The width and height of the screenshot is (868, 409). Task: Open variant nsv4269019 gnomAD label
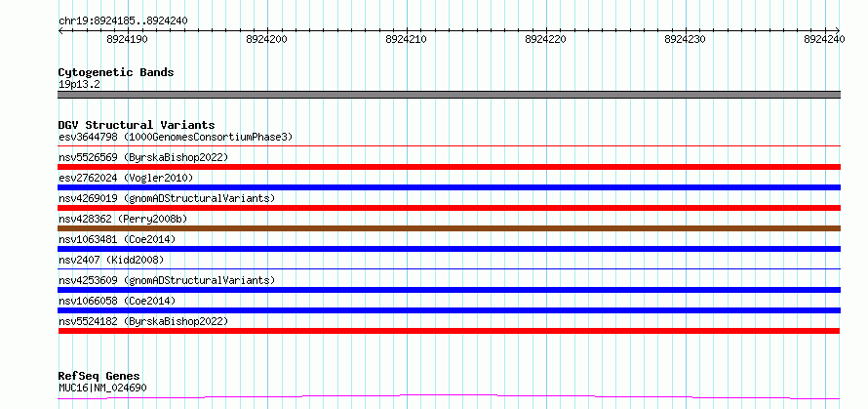point(167,198)
